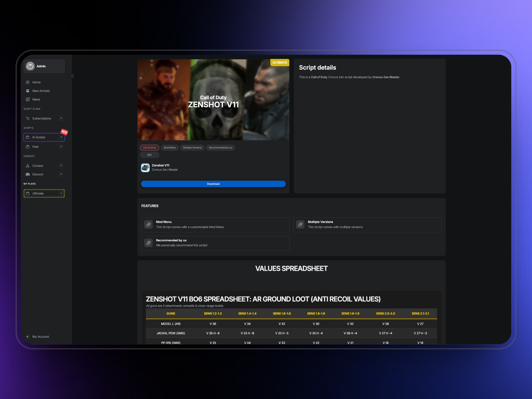Image resolution: width=532 pixels, height=399 pixels.
Task: Click the ULTIMATE badge on banner
Action: click(280, 63)
